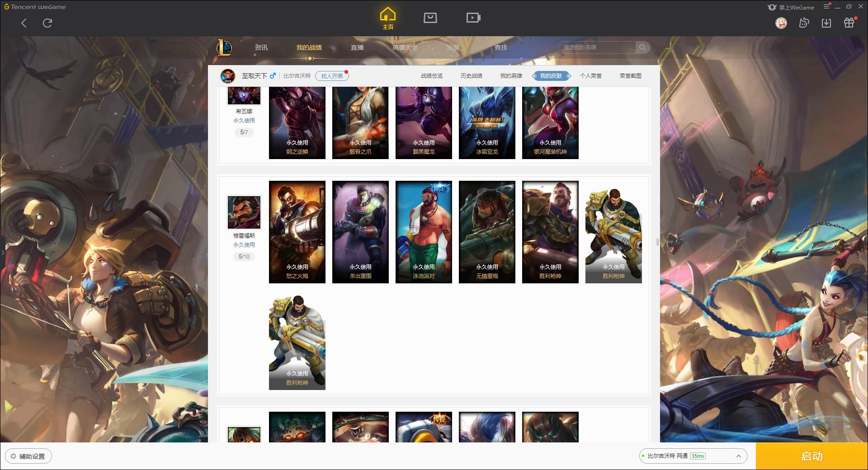The width and height of the screenshot is (868, 470).
Task: Open the music sharing icon
Action: (x=804, y=23)
